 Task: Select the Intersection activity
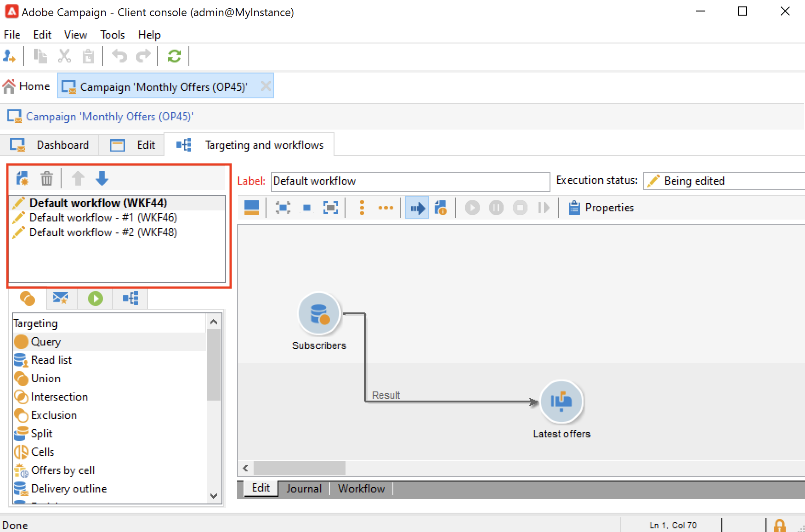tap(109, 397)
